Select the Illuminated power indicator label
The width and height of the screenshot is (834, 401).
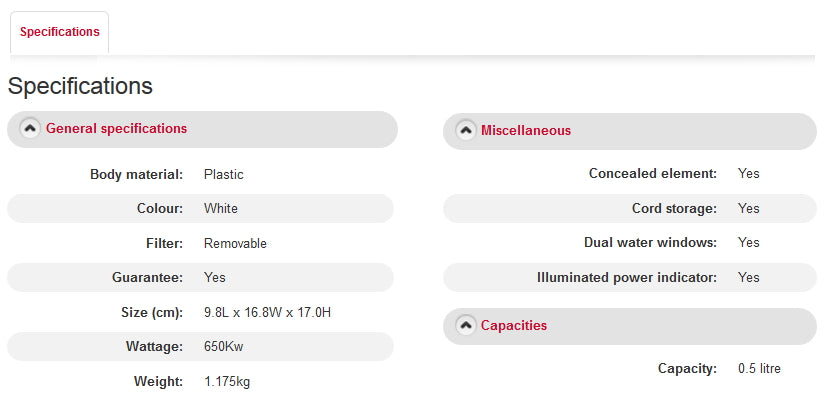[x=627, y=278]
